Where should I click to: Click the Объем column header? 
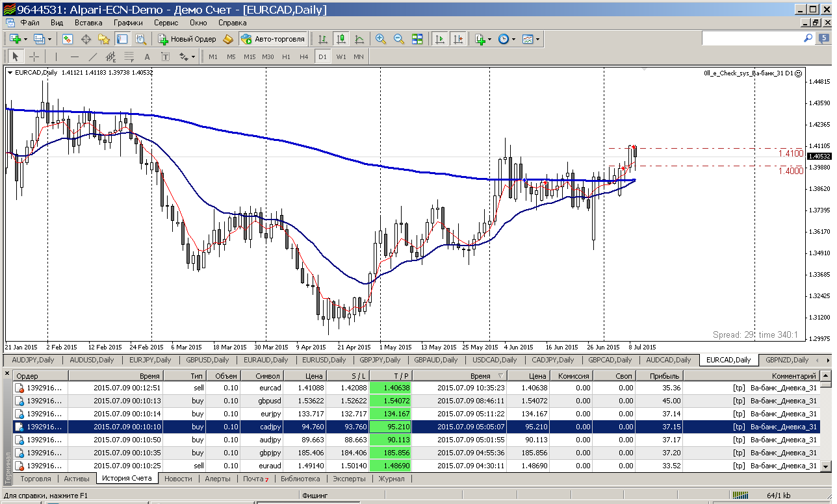(x=223, y=375)
